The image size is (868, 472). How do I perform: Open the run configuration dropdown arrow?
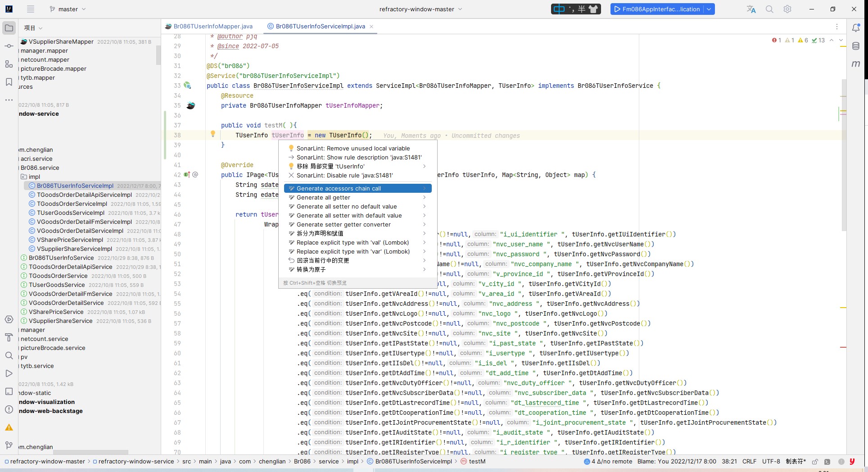tap(710, 9)
